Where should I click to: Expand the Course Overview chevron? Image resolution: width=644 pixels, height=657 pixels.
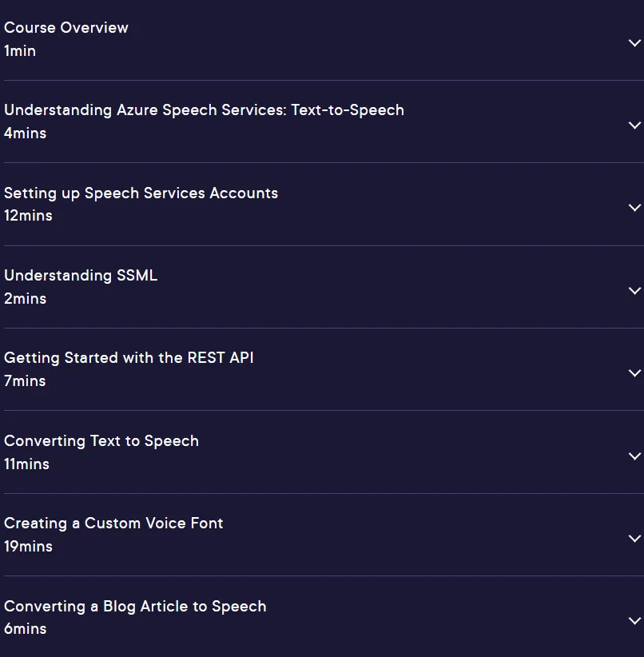(634, 42)
